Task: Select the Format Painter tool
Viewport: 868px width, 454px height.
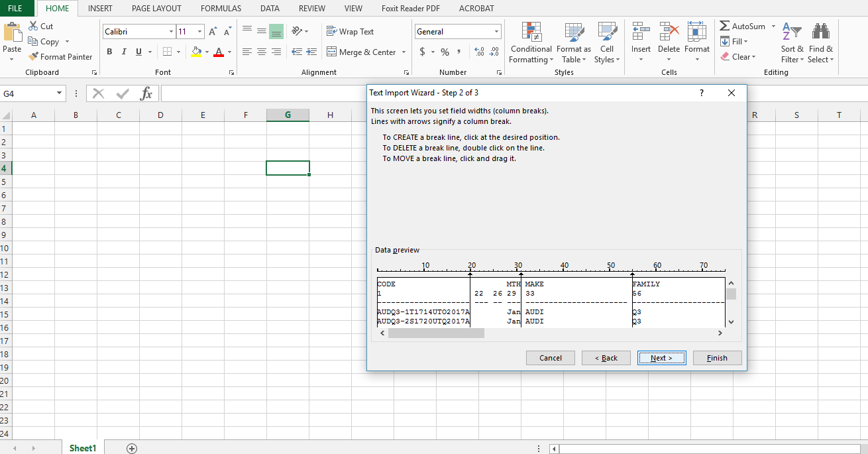Action: pyautogui.click(x=60, y=56)
